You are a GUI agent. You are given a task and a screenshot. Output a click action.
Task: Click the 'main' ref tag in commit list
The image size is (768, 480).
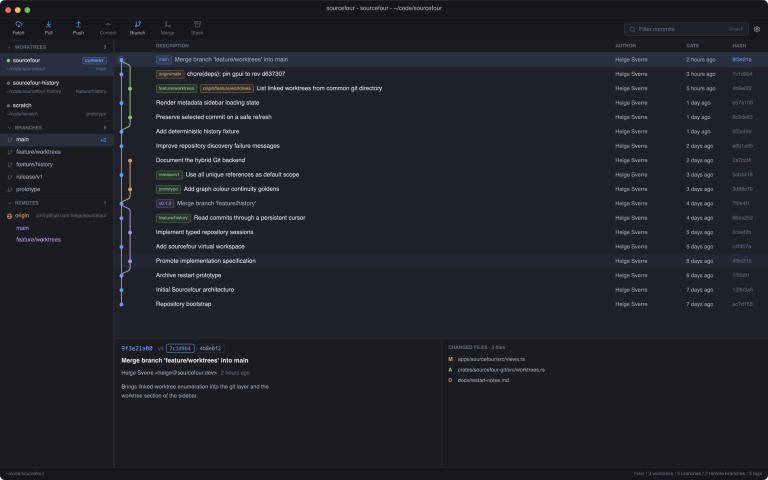[164, 60]
